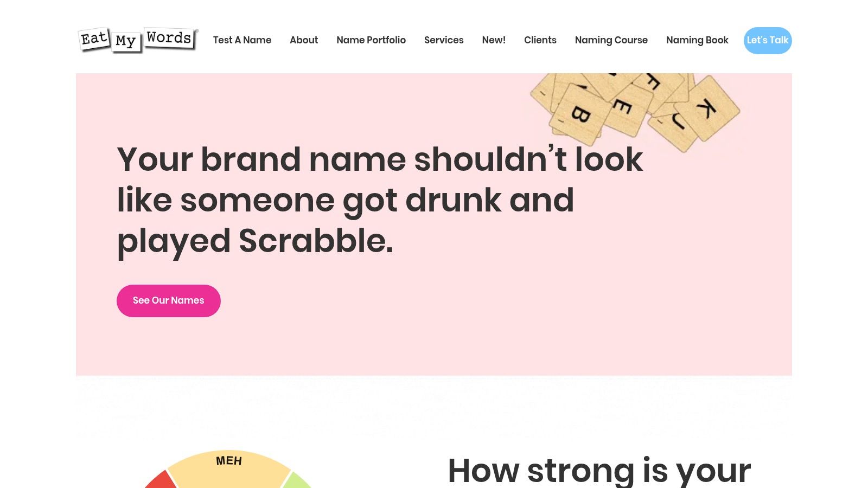Click the Scrabble tile showing letter B
The width and height of the screenshot is (868, 488).
click(x=579, y=115)
